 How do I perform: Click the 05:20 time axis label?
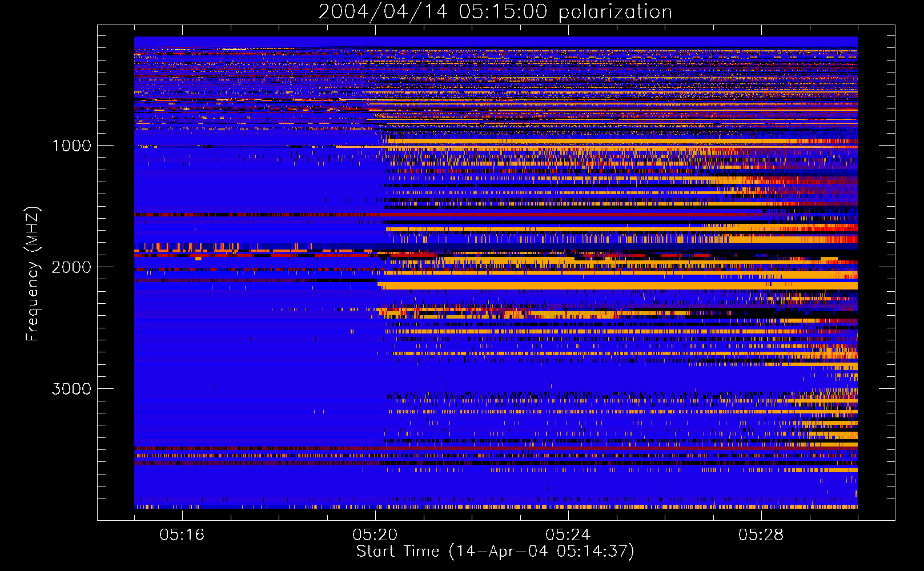(x=375, y=535)
